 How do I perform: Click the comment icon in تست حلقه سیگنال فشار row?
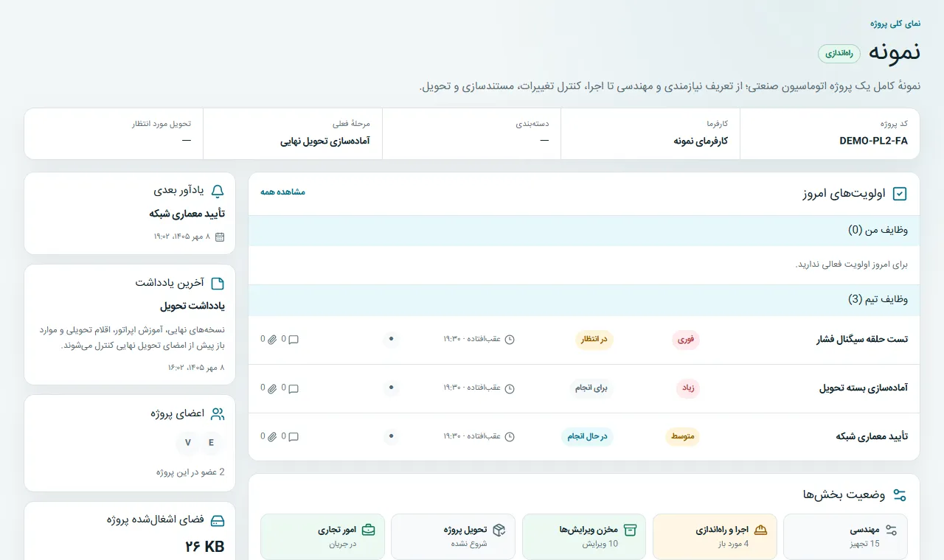[294, 340]
